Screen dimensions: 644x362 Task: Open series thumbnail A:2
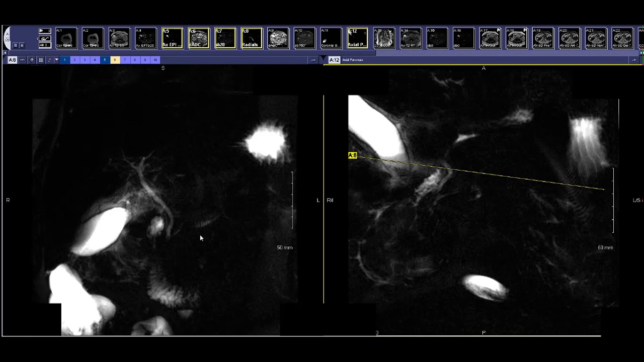pyautogui.click(x=93, y=38)
